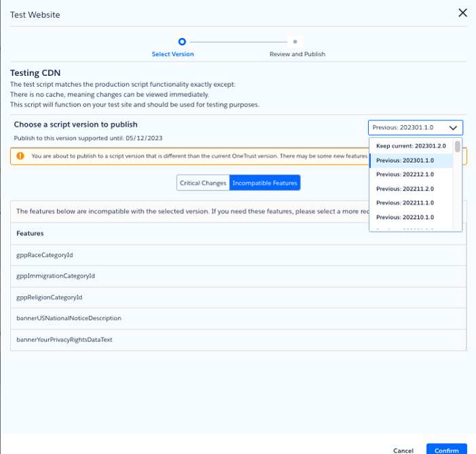Click the Review and Publish step dot
476x454 pixels.
295,41
